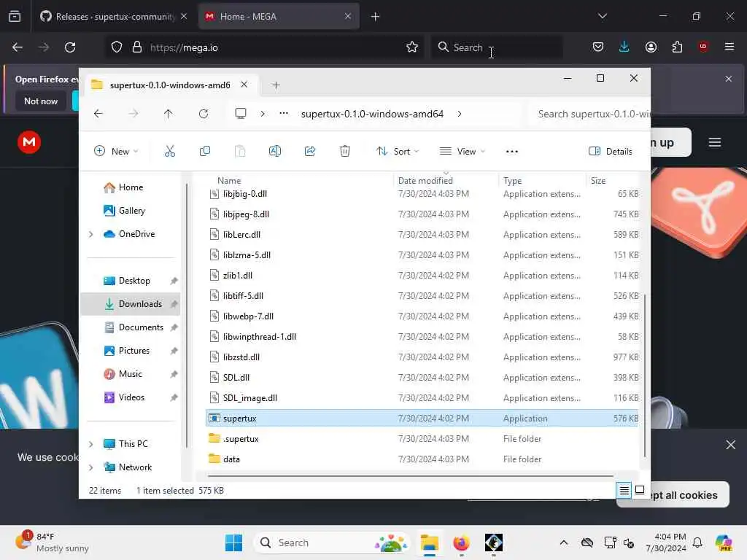Close the supertux-0.1.0-windows-amd64 Explorer tab
This screenshot has width=747, height=560.
point(244,85)
